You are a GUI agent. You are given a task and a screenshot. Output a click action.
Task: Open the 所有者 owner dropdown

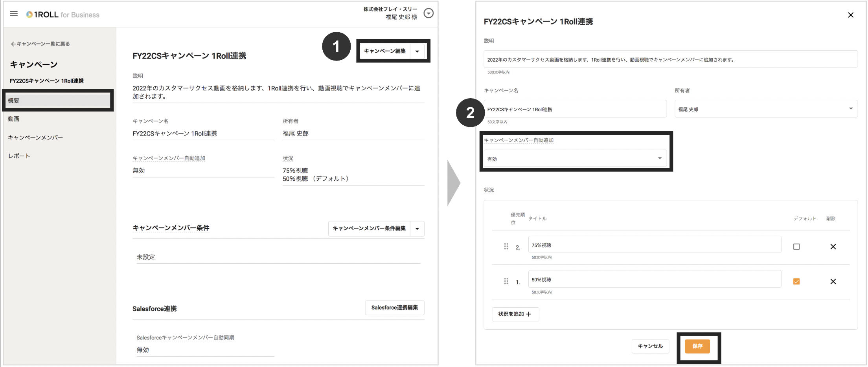pos(851,109)
